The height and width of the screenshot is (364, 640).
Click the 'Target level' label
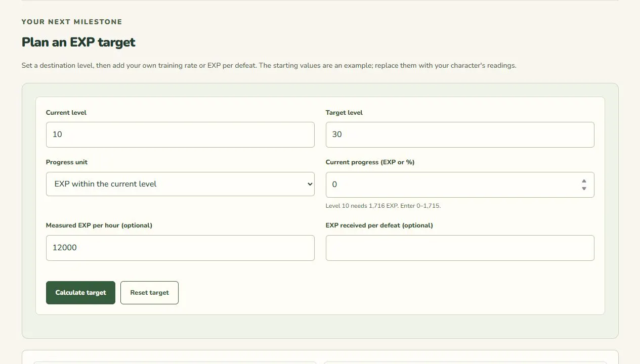[x=344, y=113]
